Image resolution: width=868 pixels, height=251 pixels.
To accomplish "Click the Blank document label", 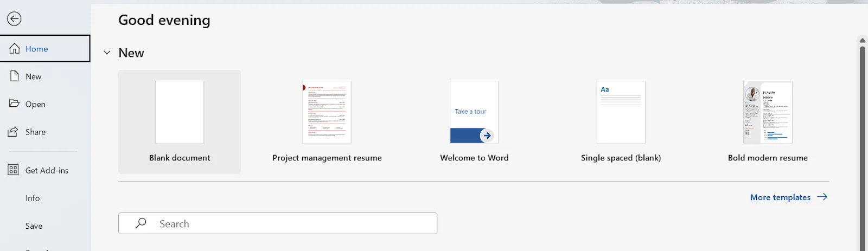I will point(180,158).
